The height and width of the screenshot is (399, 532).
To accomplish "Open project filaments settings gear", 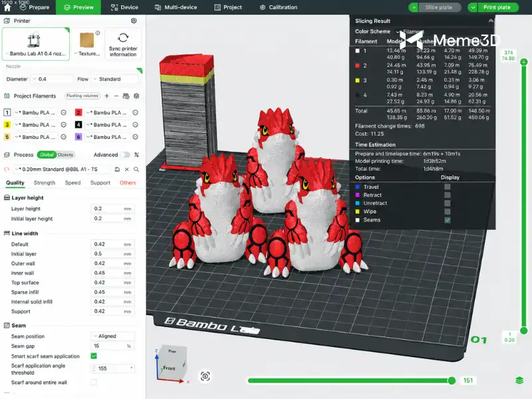I will point(136,96).
